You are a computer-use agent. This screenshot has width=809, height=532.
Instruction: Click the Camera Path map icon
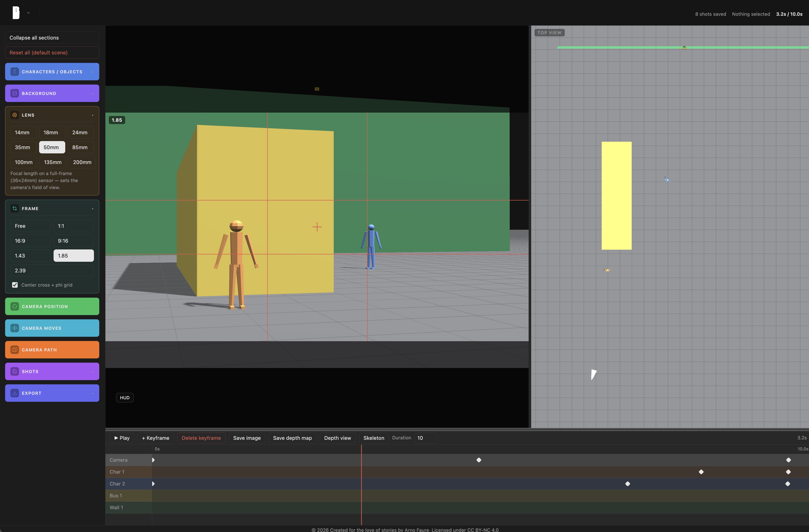point(15,350)
